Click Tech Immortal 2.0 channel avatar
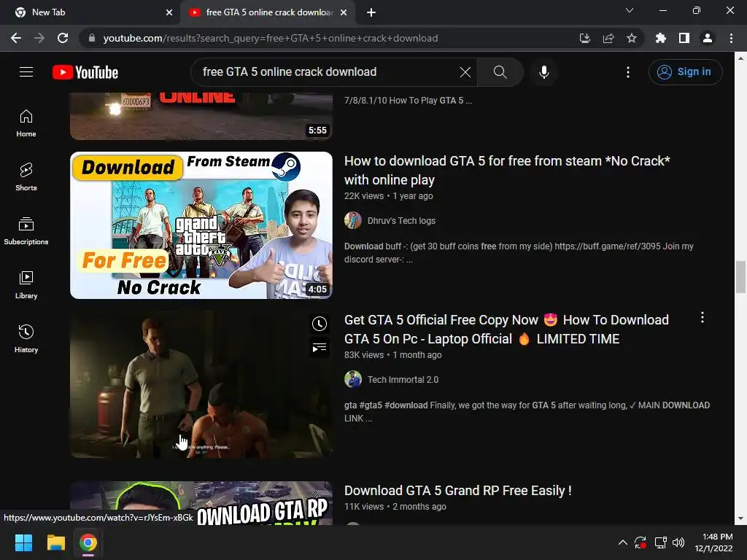The image size is (747, 560). [x=353, y=379]
